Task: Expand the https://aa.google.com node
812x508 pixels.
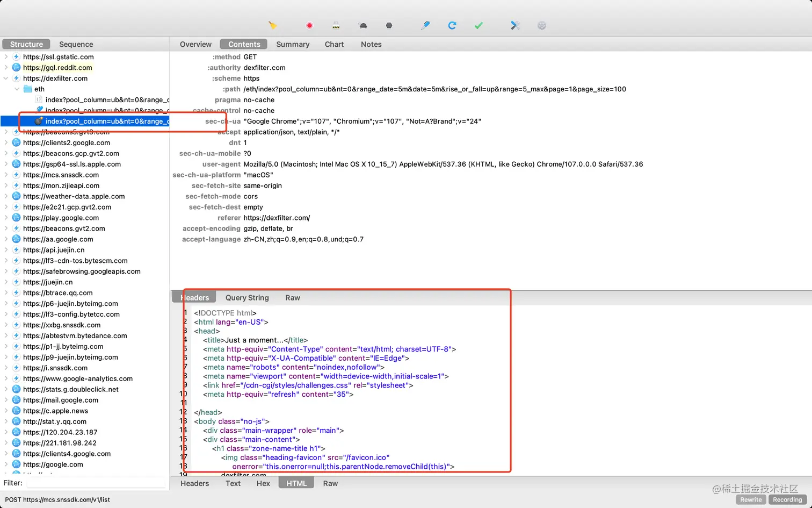Action: point(6,240)
